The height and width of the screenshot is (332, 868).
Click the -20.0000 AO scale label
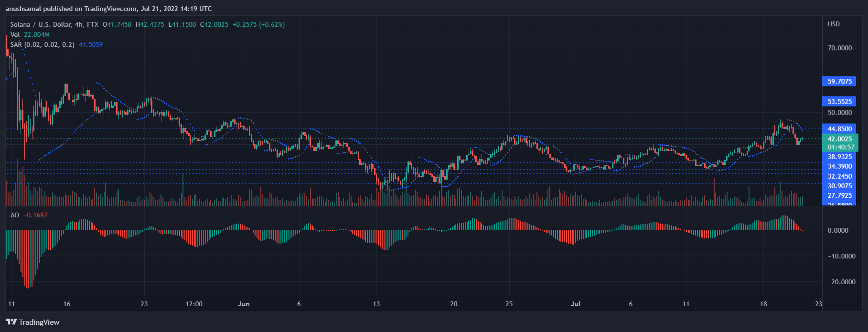pyautogui.click(x=841, y=282)
